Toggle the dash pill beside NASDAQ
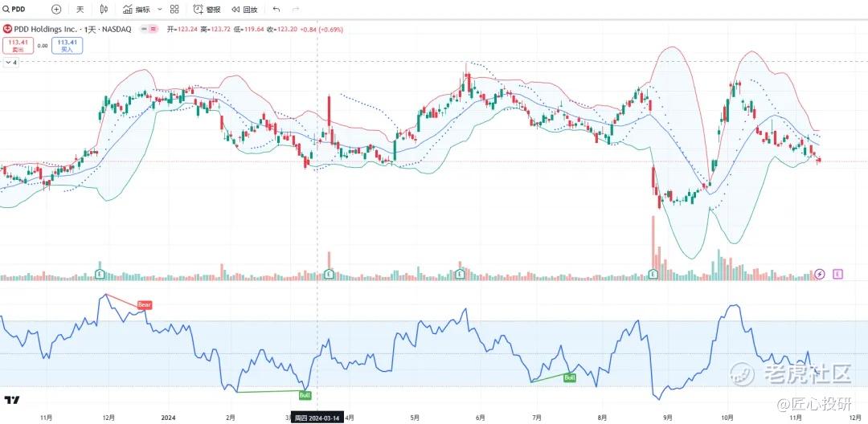 pyautogui.click(x=143, y=29)
